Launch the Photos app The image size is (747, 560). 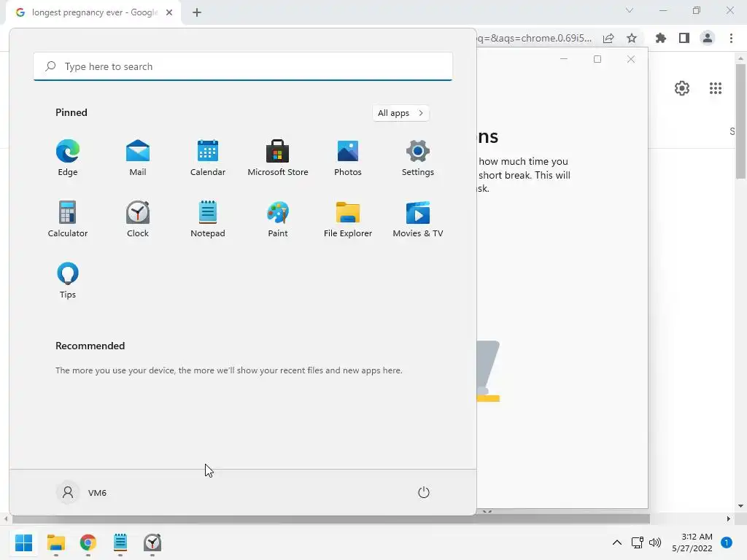(348, 157)
